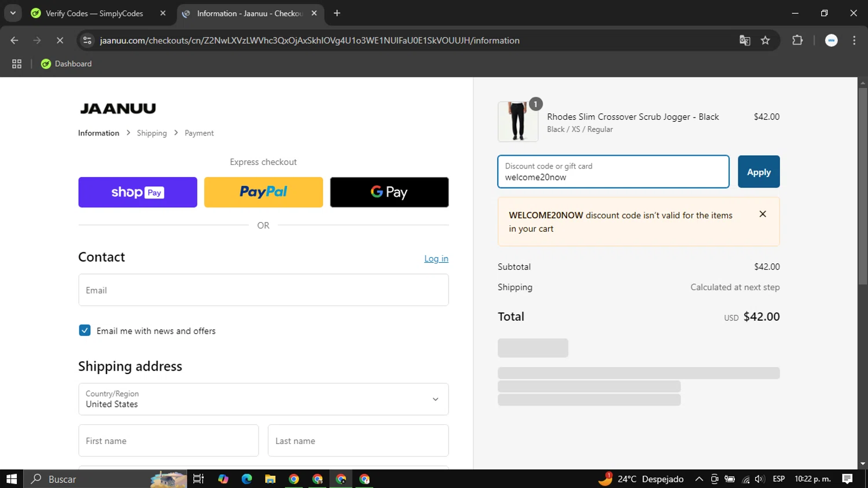Screen dimensions: 868x488
Task: Open the Windows Start menu
Action: (12, 479)
